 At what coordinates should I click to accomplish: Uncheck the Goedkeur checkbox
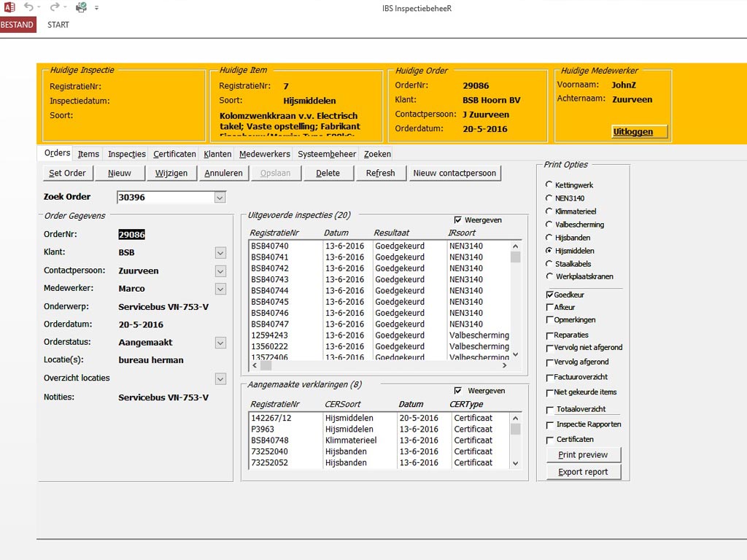[x=550, y=295]
